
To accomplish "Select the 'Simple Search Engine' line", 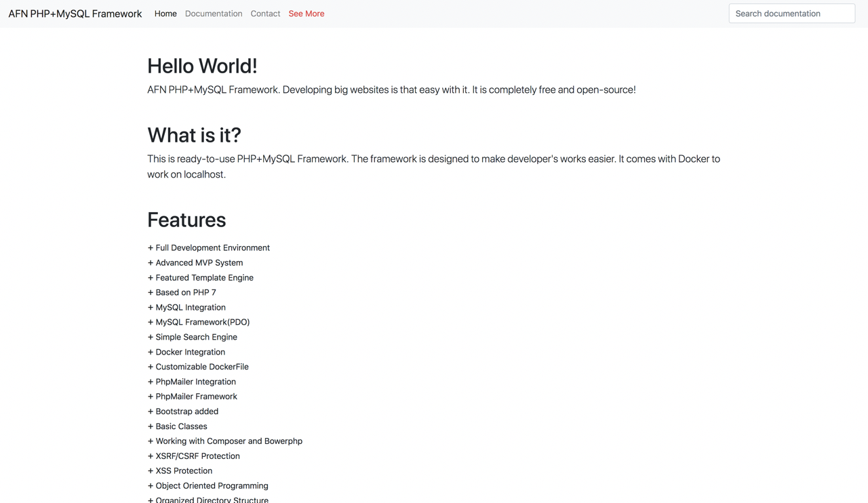I will [193, 338].
